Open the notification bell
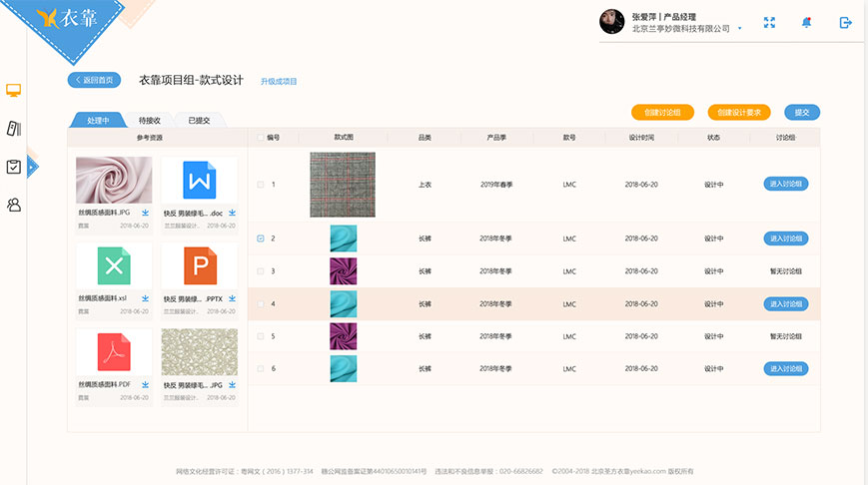This screenshot has height=485, width=868. click(806, 23)
